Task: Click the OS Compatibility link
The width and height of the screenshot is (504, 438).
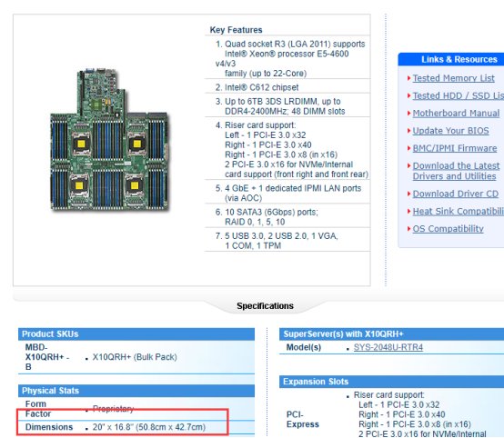Action: tap(449, 229)
